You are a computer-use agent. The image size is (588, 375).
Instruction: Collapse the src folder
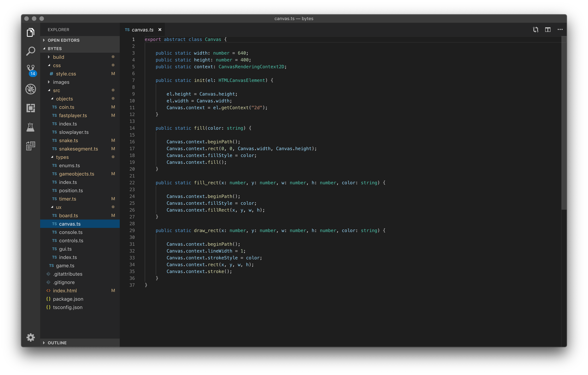click(x=80, y=90)
